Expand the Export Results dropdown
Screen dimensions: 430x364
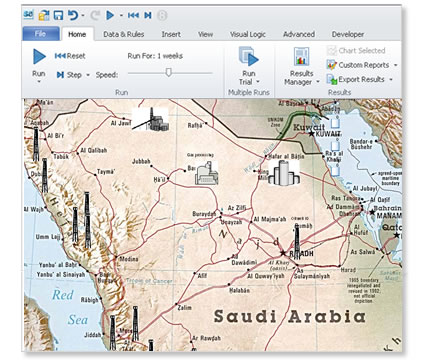tap(391, 80)
